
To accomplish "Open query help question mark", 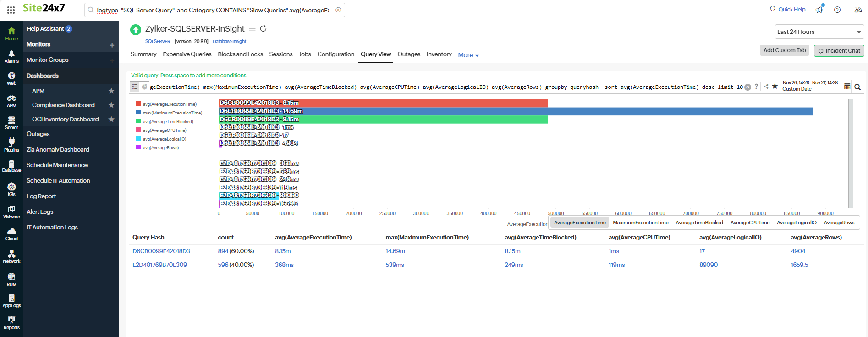I will (x=756, y=86).
